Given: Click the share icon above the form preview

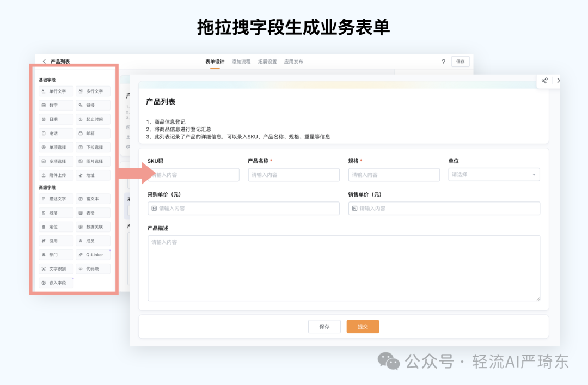Looking at the screenshot, I should pos(544,81).
